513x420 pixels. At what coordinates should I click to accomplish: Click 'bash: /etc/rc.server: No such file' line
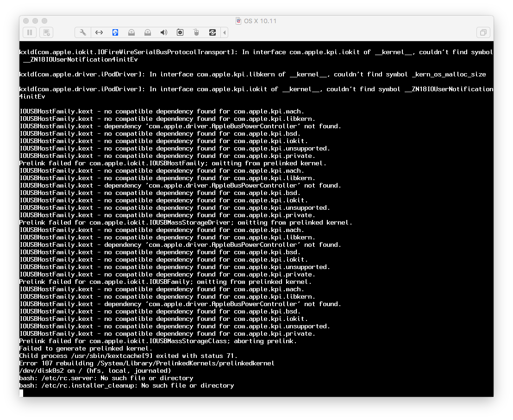106,378
